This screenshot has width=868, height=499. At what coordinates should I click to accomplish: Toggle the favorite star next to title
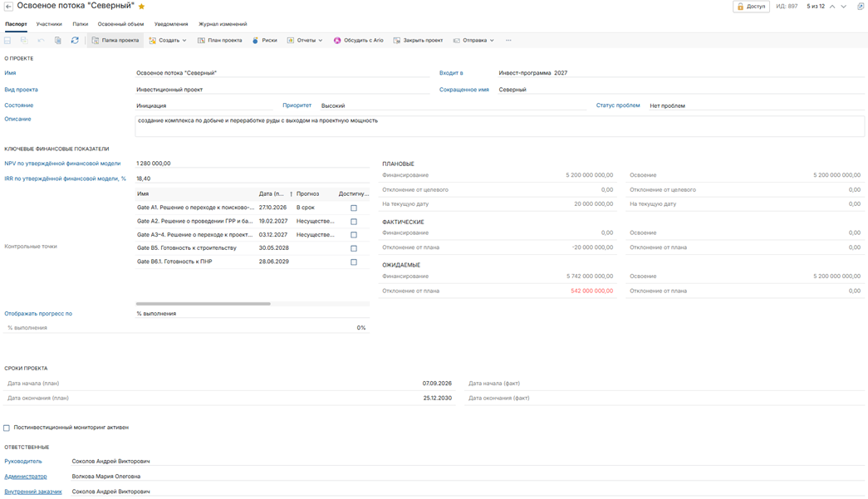tap(142, 7)
